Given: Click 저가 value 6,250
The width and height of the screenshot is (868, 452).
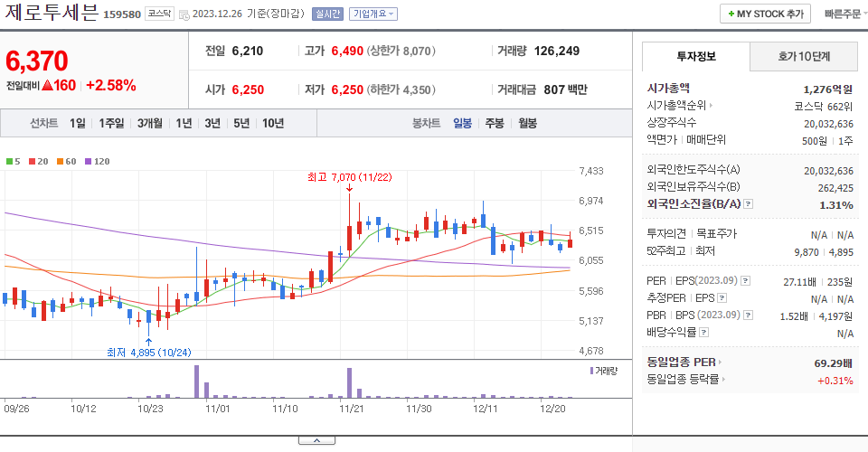Looking at the screenshot, I should [x=347, y=89].
